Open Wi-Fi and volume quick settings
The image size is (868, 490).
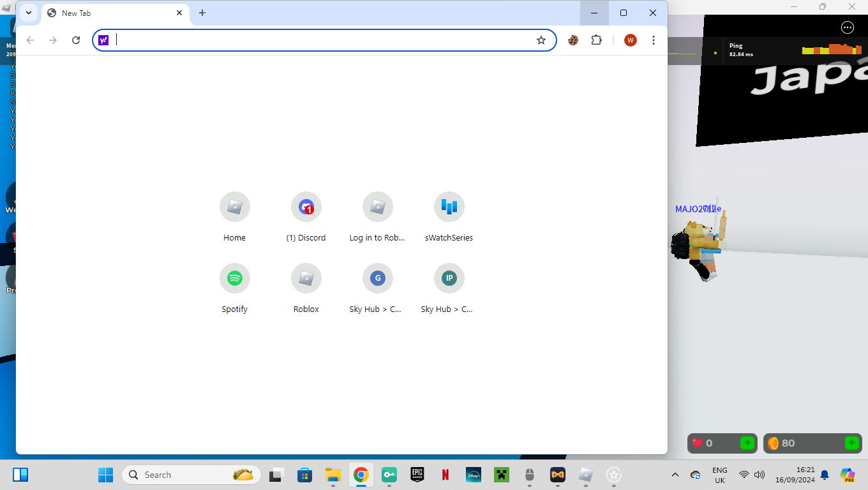coord(752,475)
